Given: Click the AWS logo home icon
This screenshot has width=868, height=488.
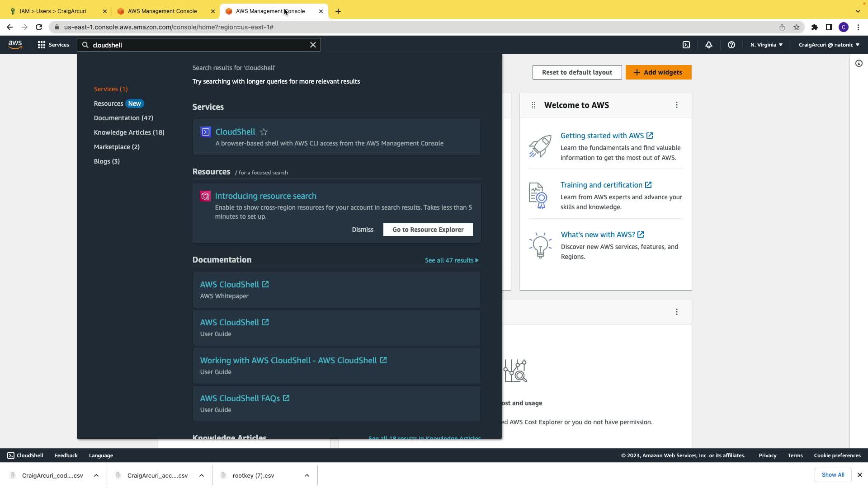Looking at the screenshot, I should tap(15, 44).
